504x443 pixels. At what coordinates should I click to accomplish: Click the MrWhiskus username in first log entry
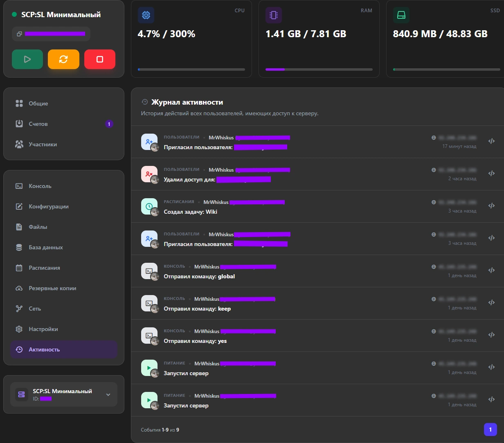coord(221,138)
